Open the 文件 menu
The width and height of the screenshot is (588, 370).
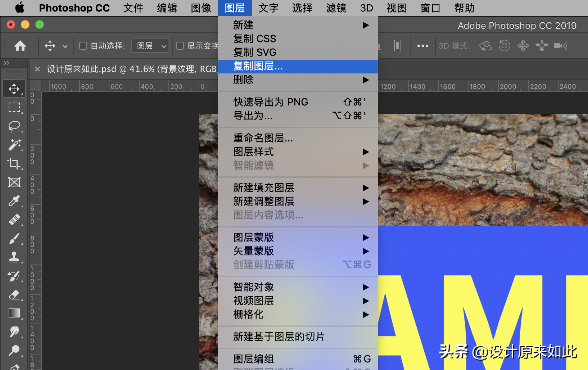[x=133, y=8]
